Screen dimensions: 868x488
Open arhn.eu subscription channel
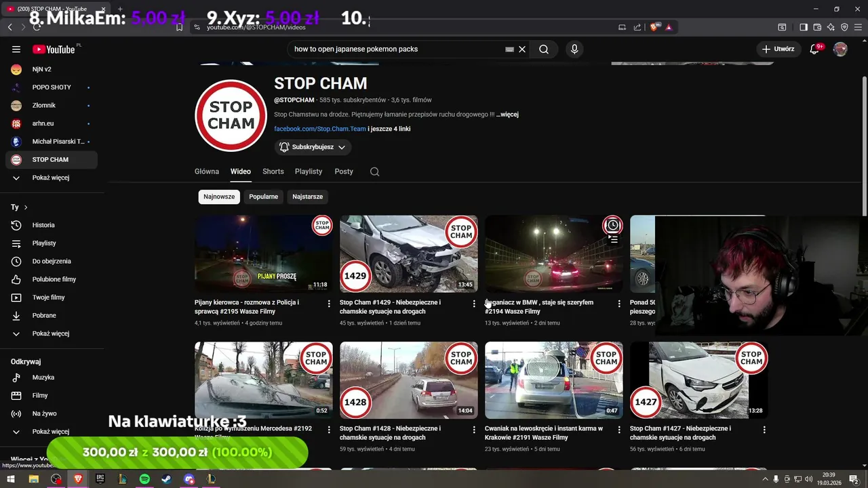click(x=52, y=123)
